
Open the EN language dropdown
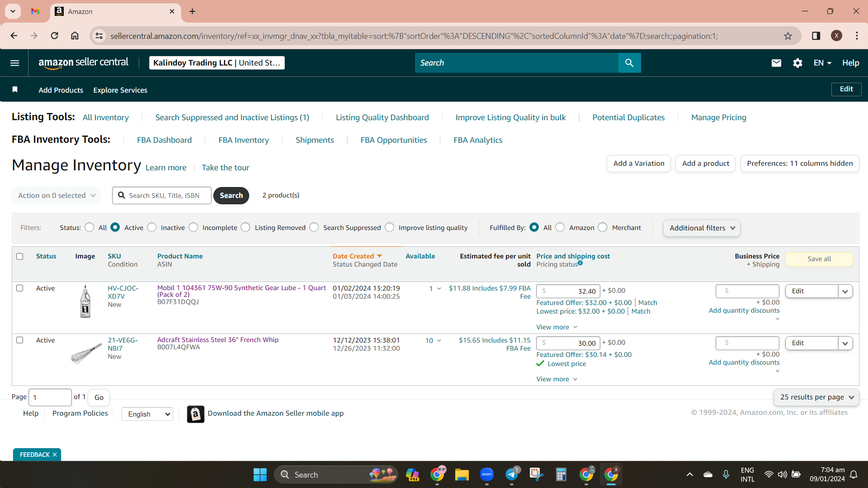[822, 63]
